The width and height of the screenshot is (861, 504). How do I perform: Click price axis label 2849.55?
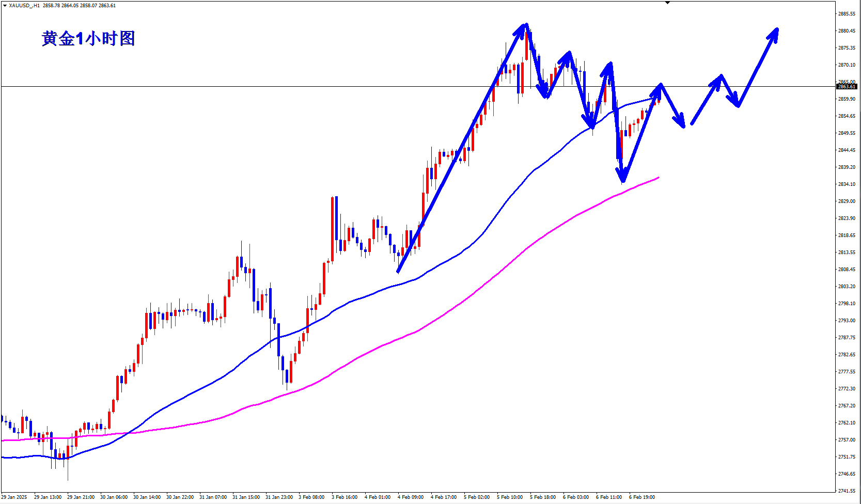847,133
